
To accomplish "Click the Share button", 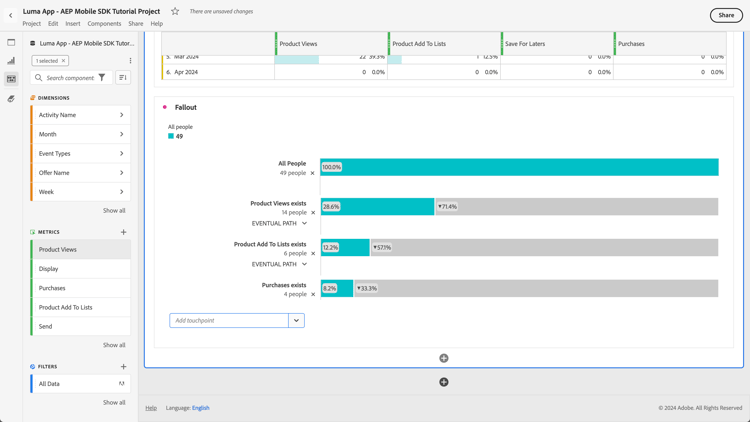I will click(x=726, y=15).
